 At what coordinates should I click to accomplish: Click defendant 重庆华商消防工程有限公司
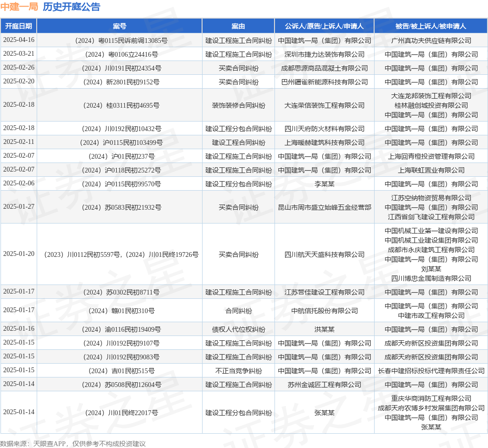click(431, 398)
